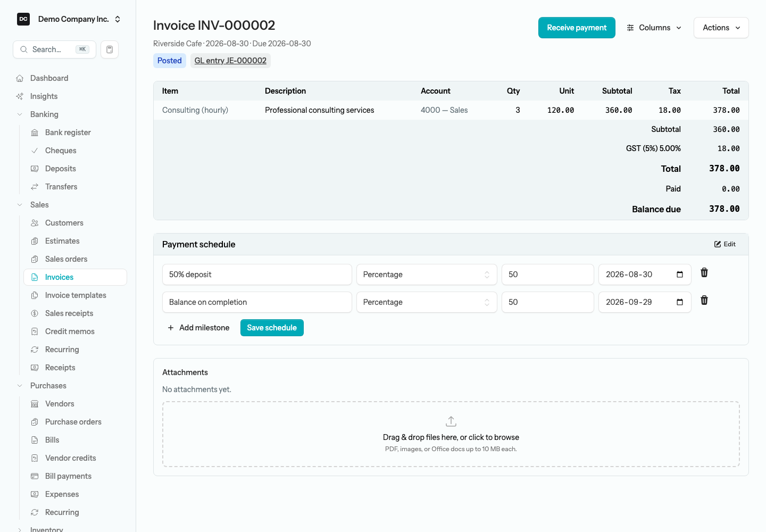Click the Customers people icon
Image resolution: width=766 pixels, height=532 pixels.
click(35, 223)
